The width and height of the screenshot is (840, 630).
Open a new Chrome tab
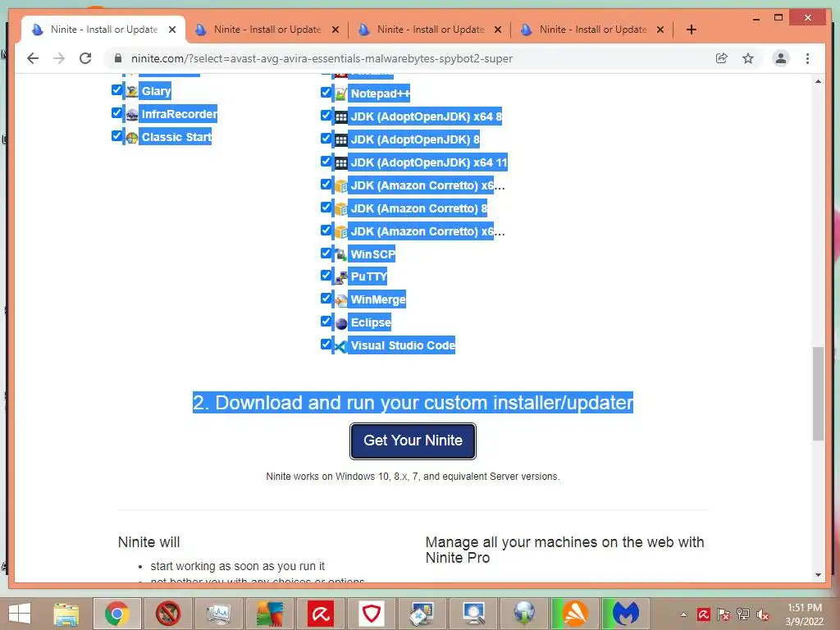click(692, 30)
